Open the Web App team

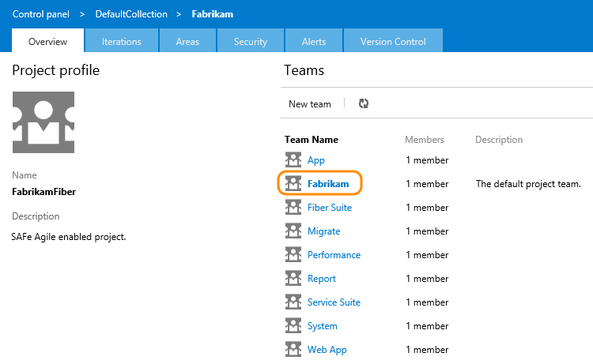(327, 350)
